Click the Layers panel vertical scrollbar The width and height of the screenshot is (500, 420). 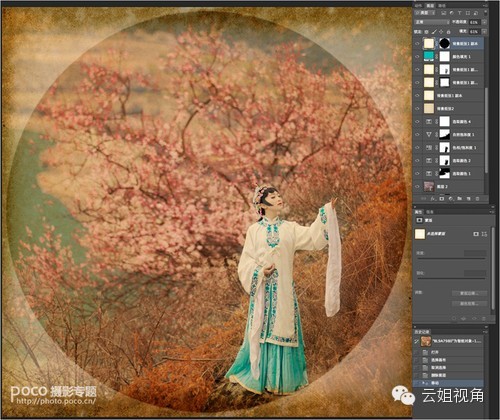click(486, 130)
